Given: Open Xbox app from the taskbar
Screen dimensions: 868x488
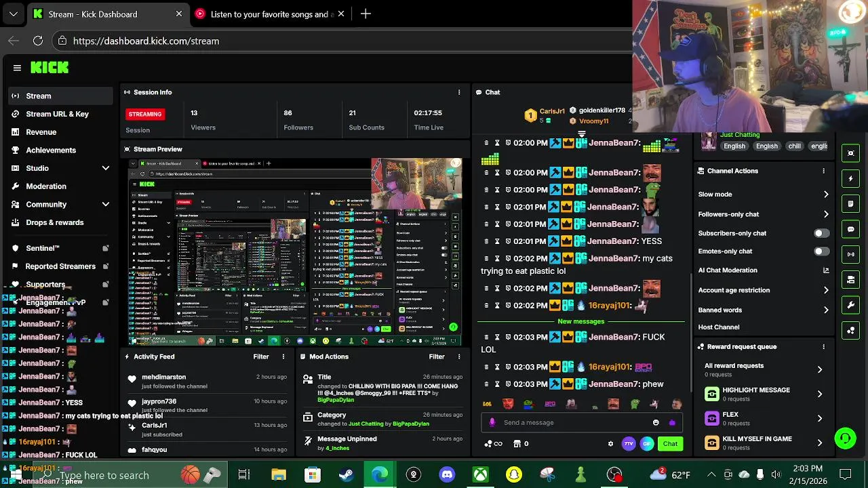Looking at the screenshot, I should click(480, 474).
